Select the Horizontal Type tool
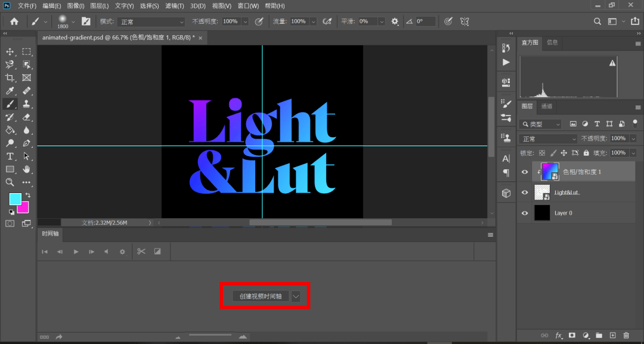The image size is (644, 344). coord(10,156)
